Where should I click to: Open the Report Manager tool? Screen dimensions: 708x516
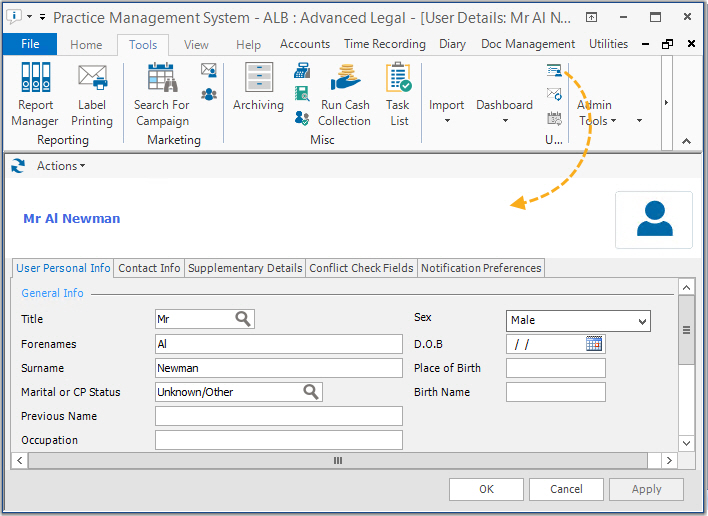35,96
